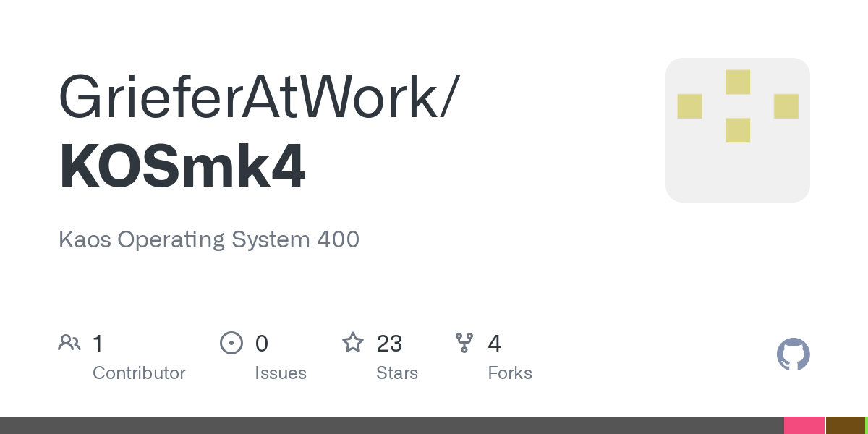868x434 pixels.
Task: Open the KOSmk4 repository name
Action: point(182,166)
